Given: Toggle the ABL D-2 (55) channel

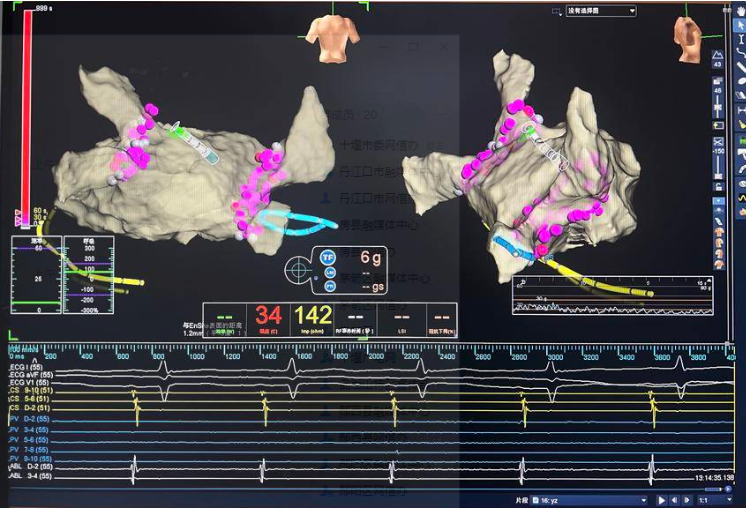Looking at the screenshot, I should [28, 467].
